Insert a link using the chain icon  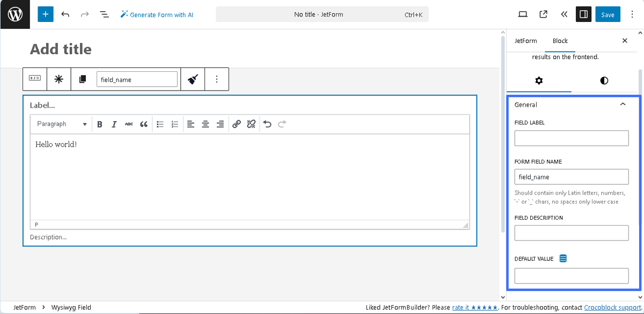[237, 124]
